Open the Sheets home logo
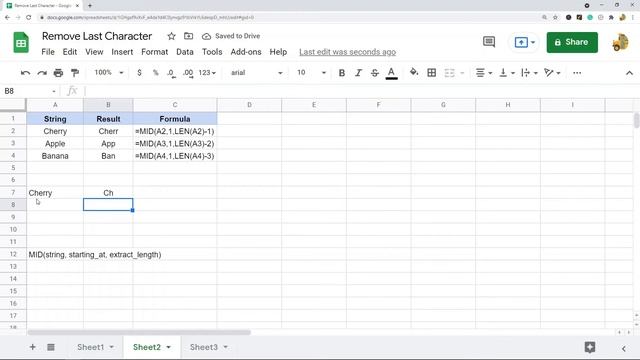Screen dimensions: 640x360 pos(21,42)
